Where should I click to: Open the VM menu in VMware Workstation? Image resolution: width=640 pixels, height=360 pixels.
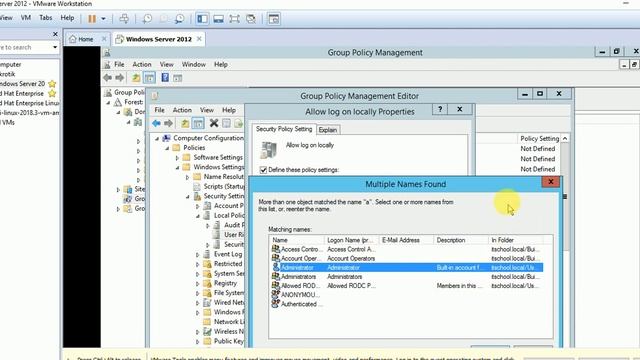click(x=26, y=18)
